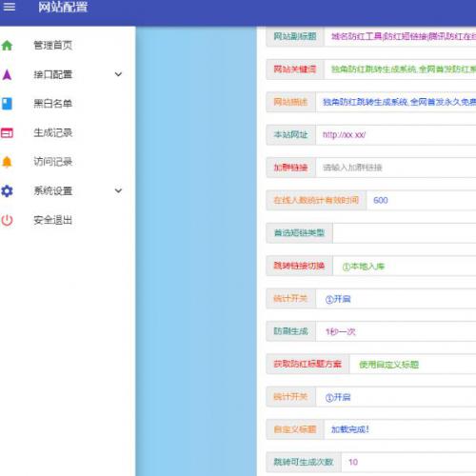Click the purple 接口配置 navigation icon
Viewport: 476px width, 476px height.
(x=7, y=74)
